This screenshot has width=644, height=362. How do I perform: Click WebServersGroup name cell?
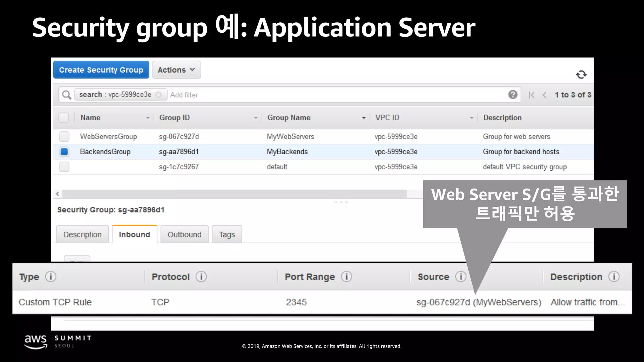click(108, 136)
